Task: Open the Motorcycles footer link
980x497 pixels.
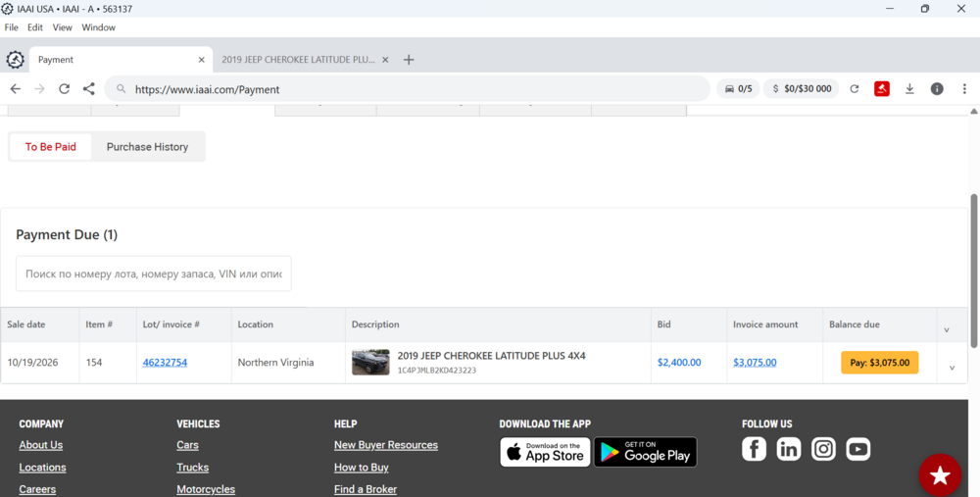Action: 206,489
